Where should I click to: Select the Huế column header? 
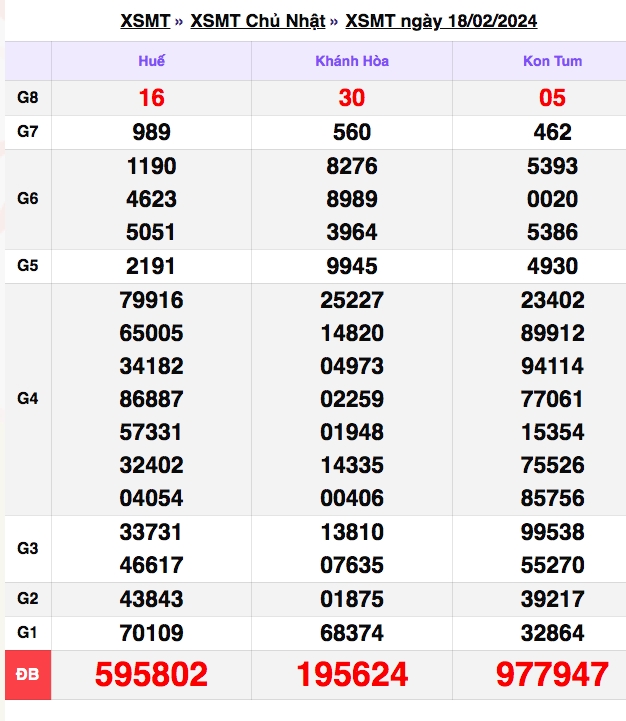(151, 61)
